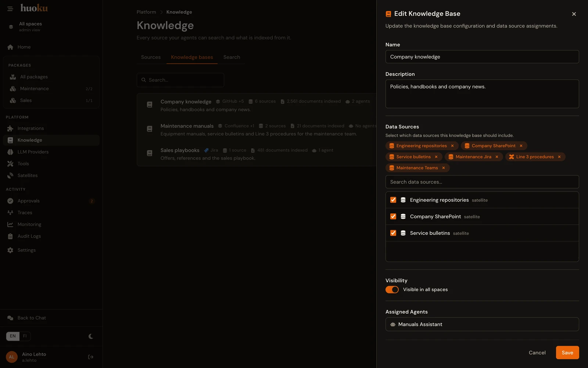Remove the Maintenance Teams chip

coord(444,168)
